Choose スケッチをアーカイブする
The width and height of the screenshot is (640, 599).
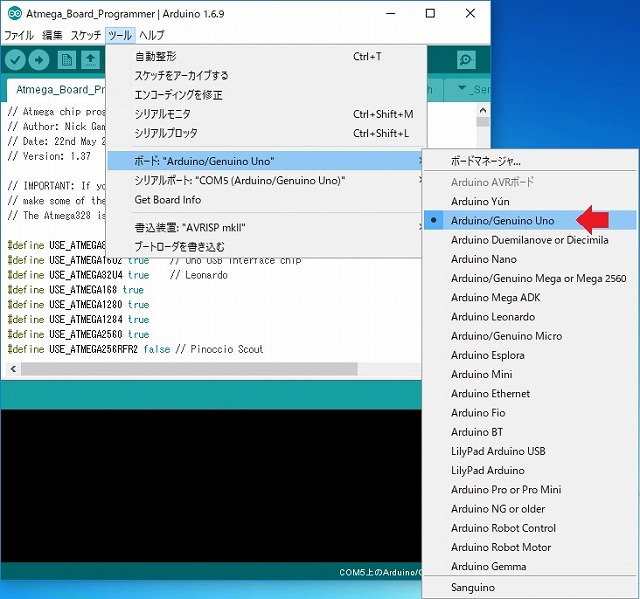pyautogui.click(x=267, y=75)
